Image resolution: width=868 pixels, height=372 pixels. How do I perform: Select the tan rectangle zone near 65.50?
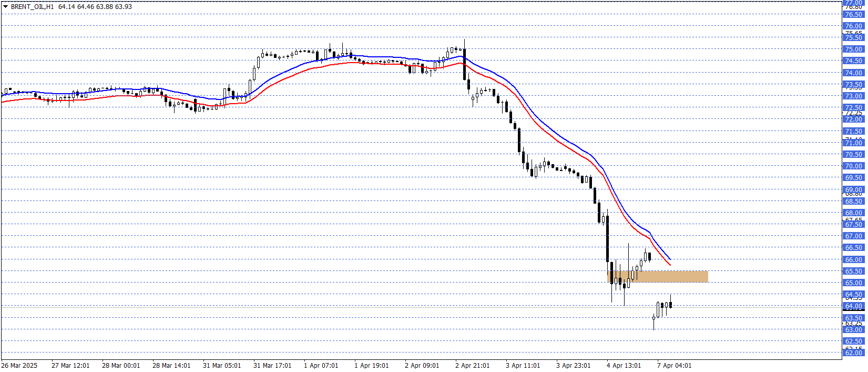658,277
